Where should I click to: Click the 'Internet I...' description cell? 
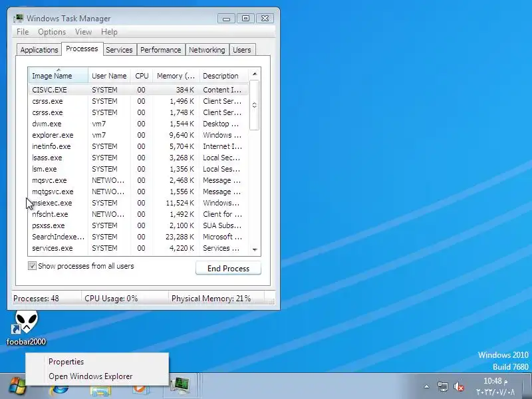pos(223,146)
